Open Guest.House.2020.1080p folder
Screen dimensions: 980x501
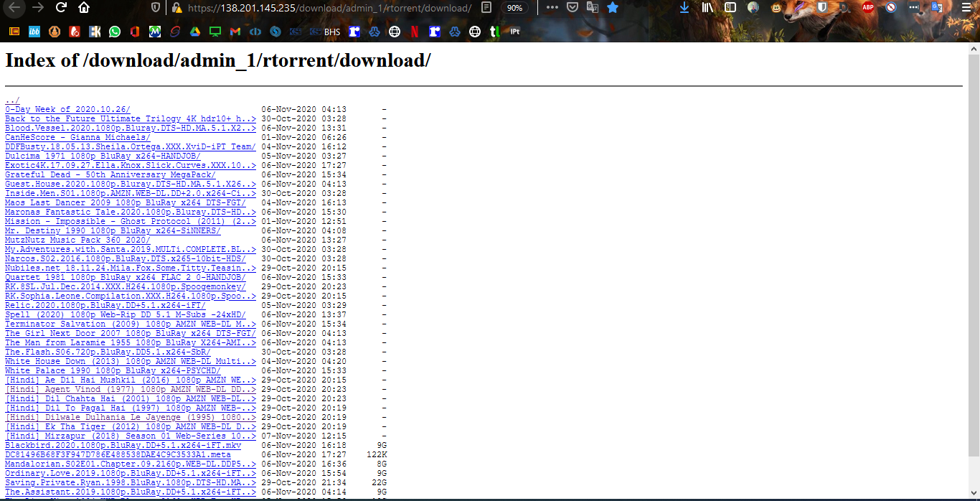[x=131, y=184]
